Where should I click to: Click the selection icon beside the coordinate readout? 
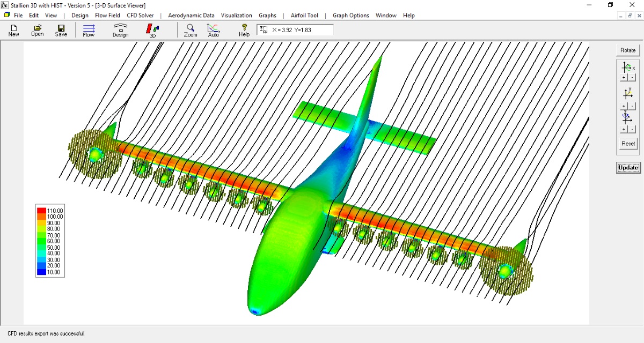(x=264, y=29)
